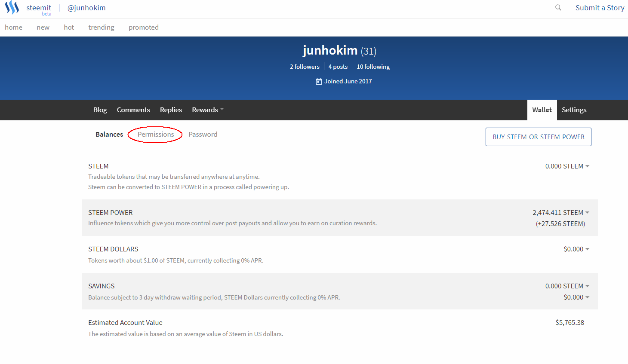Screen dimensions: 628x364
Task: Click the steemit brand name text
Action: 39,8
